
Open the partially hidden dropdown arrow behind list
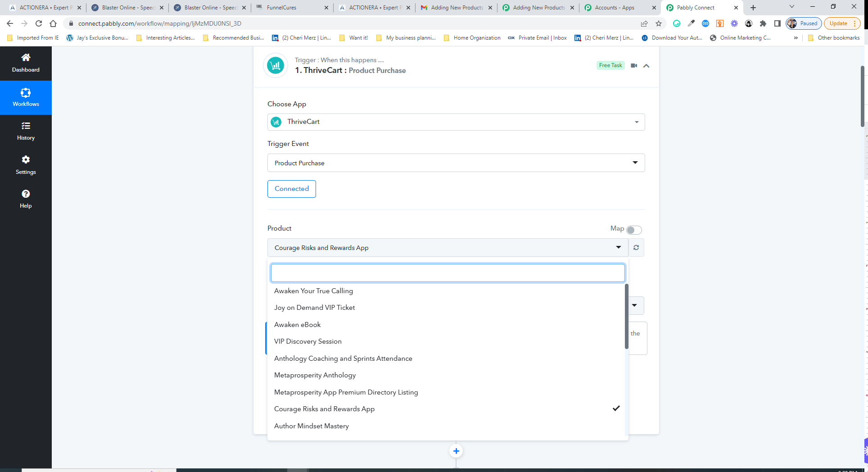635,305
